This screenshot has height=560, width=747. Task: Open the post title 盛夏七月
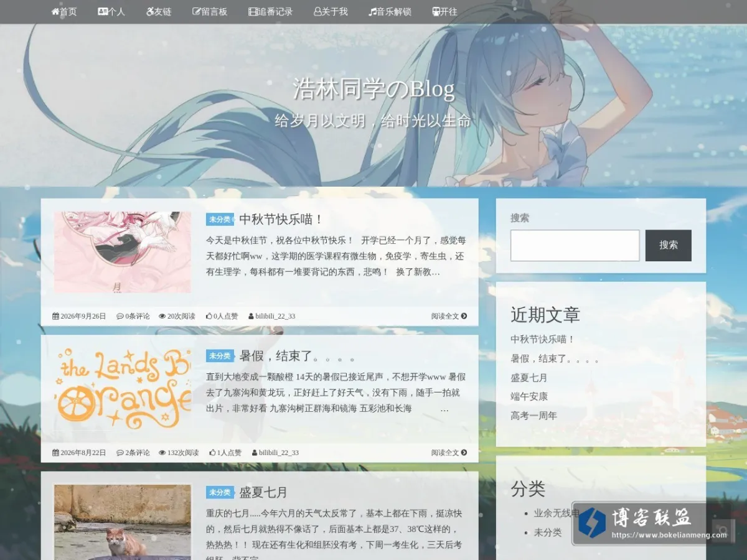pyautogui.click(x=263, y=492)
